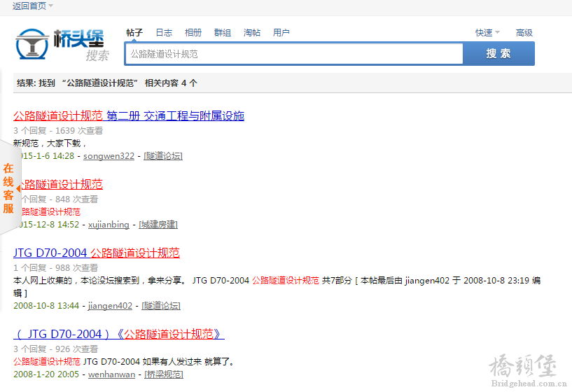Switch to the 帖子 search tab

[134, 33]
